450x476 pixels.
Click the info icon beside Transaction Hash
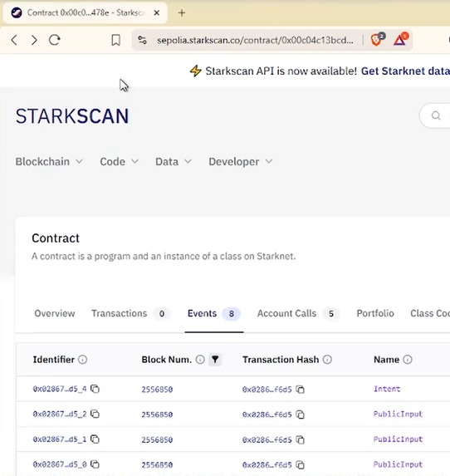coord(327,360)
